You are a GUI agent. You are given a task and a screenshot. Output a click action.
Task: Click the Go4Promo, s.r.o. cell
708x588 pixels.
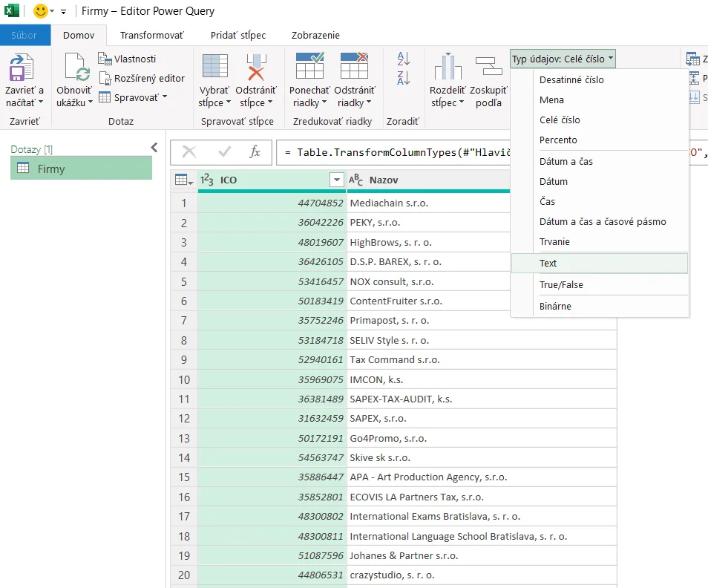482,439
